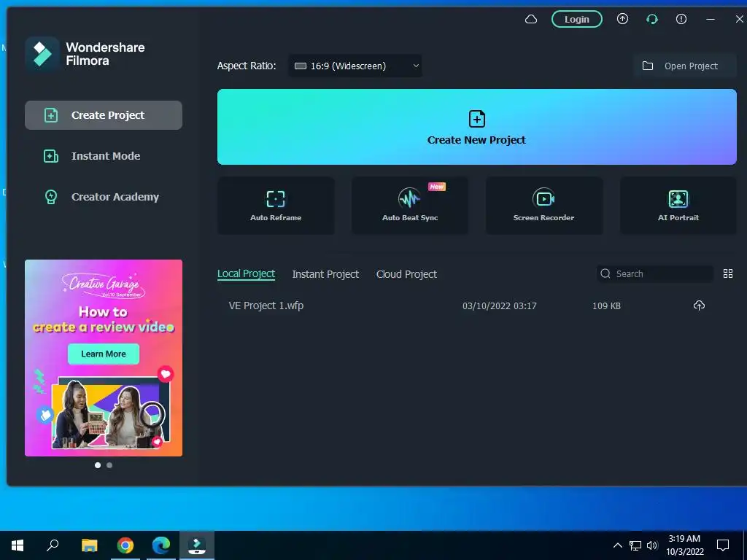Open VE Project 1.wfp from the list
Image resolution: width=747 pixels, height=560 pixels.
[266, 306]
